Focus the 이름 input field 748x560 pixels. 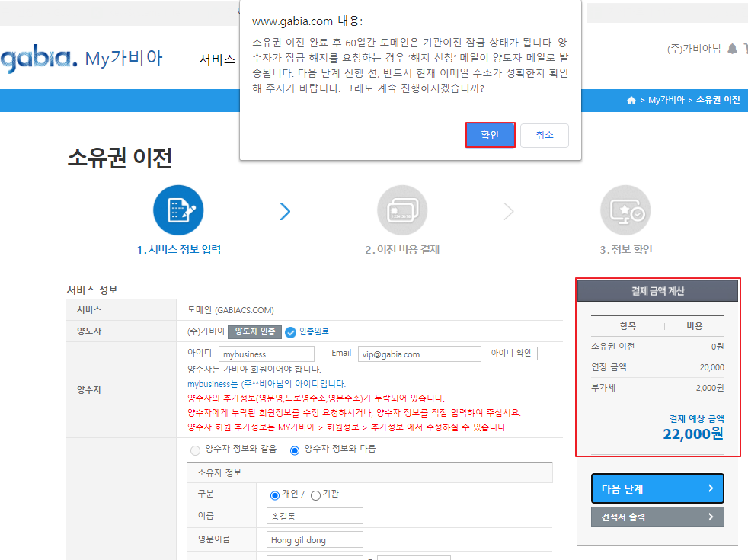(x=315, y=516)
